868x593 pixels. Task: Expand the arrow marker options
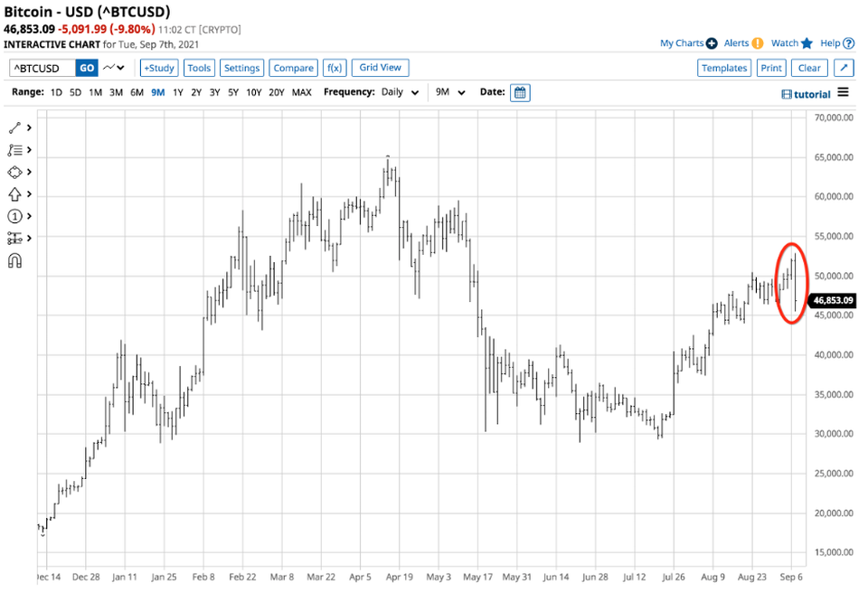coord(29,194)
